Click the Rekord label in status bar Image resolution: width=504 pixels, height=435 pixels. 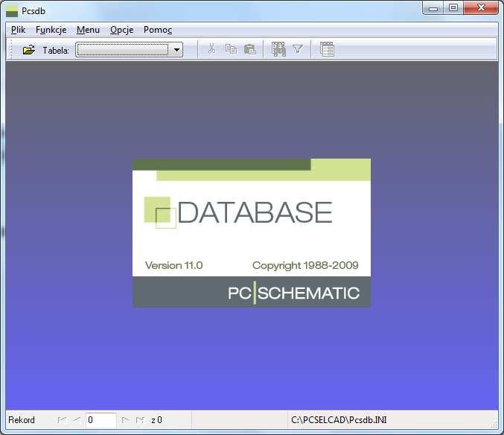[22, 420]
